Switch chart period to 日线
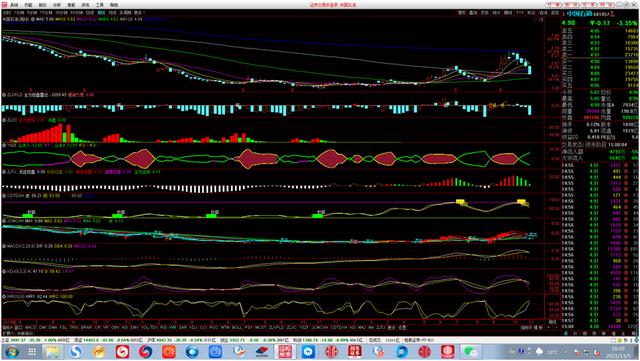 (x=90, y=13)
